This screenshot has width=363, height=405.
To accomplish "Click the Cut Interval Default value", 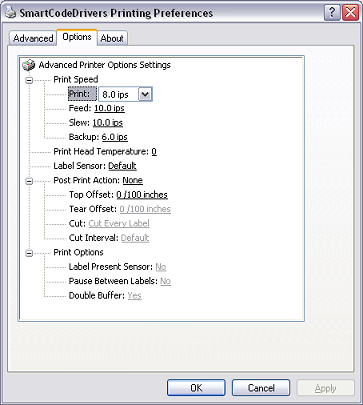I will (135, 238).
